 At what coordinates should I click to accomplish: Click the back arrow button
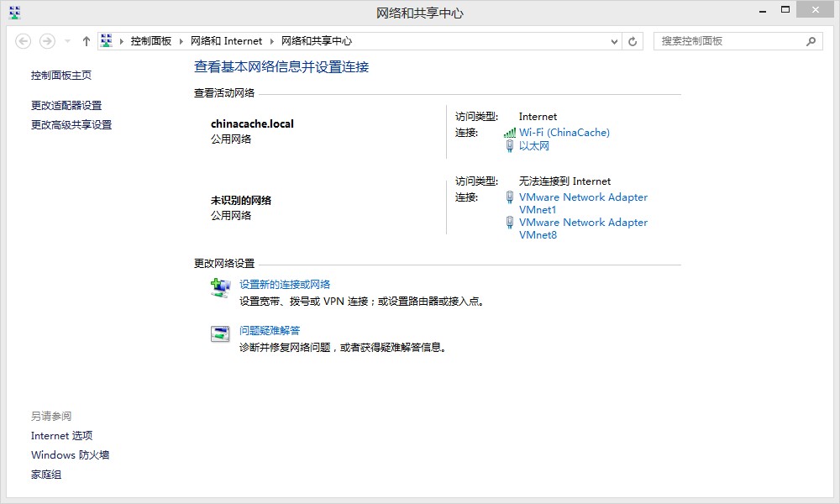pyautogui.click(x=25, y=40)
